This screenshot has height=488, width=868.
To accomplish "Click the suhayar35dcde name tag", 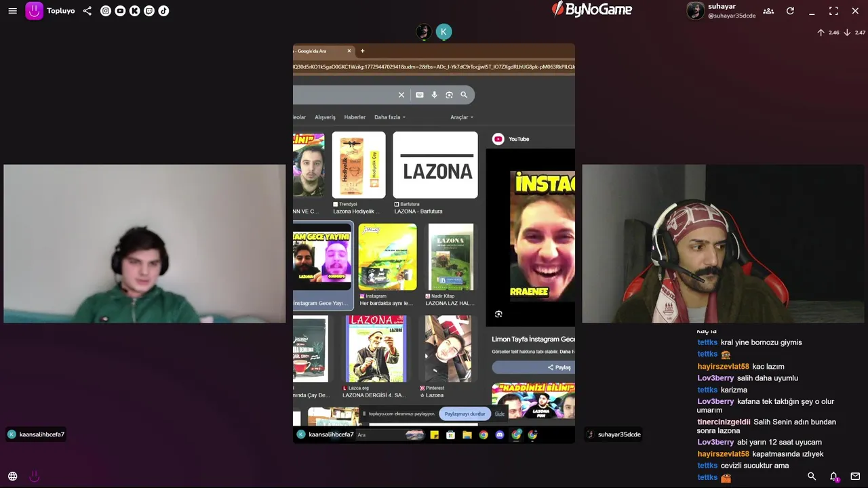I will coord(614,434).
